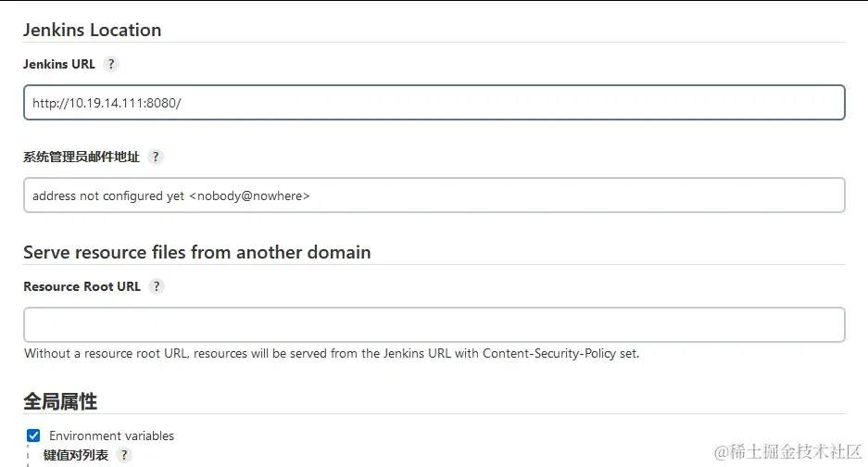Focus the Jenkins URL input field

coord(434,103)
